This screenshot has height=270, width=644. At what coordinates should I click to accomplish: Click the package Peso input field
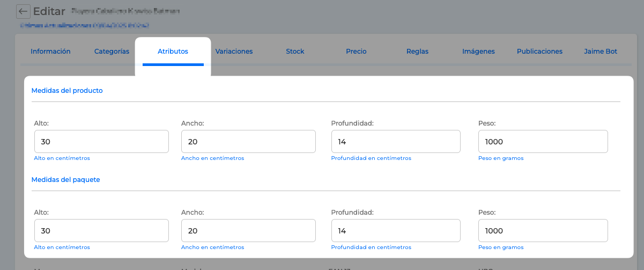543,231
